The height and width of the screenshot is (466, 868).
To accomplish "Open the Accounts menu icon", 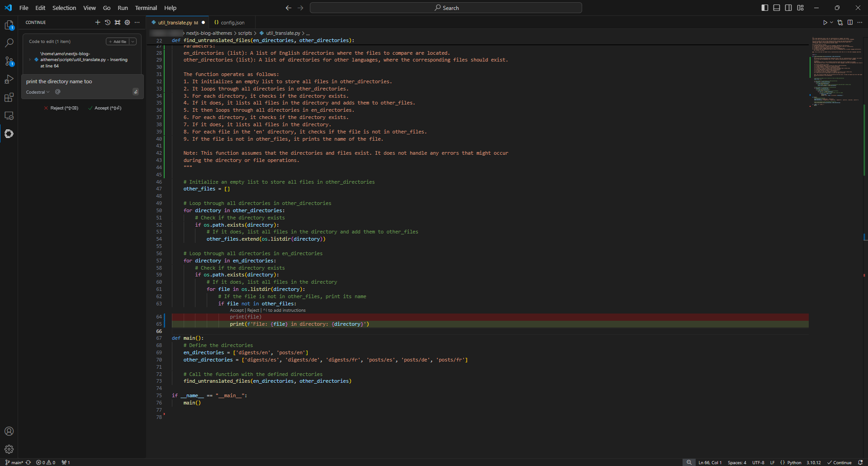I will pyautogui.click(x=9, y=431).
